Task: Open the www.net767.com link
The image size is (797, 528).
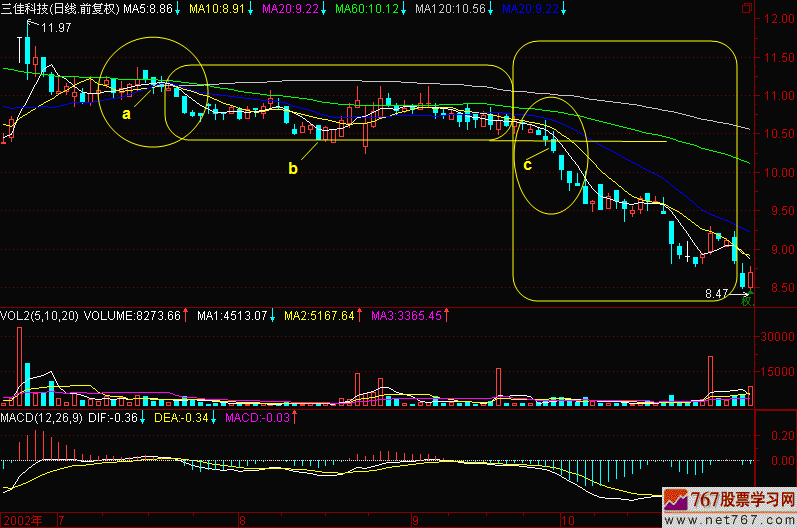Action: coord(735,518)
